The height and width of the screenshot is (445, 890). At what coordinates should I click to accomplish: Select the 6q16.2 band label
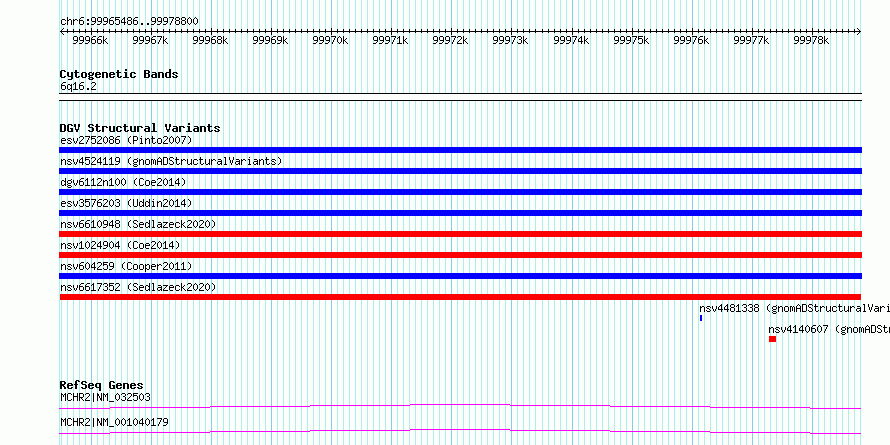78,86
